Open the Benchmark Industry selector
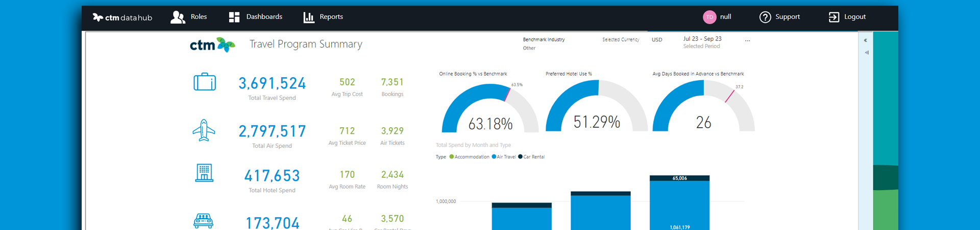The image size is (980, 230). click(544, 43)
